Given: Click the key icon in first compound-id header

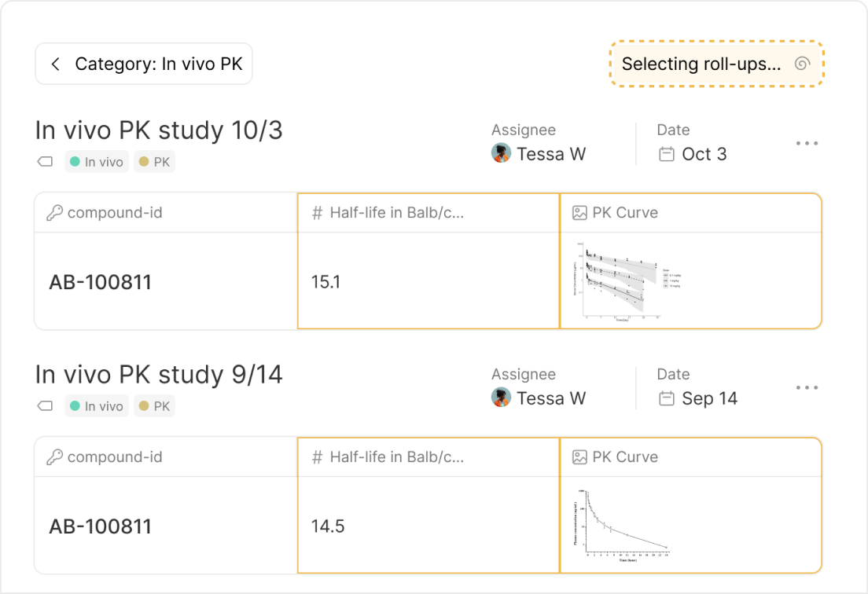Looking at the screenshot, I should [x=54, y=213].
